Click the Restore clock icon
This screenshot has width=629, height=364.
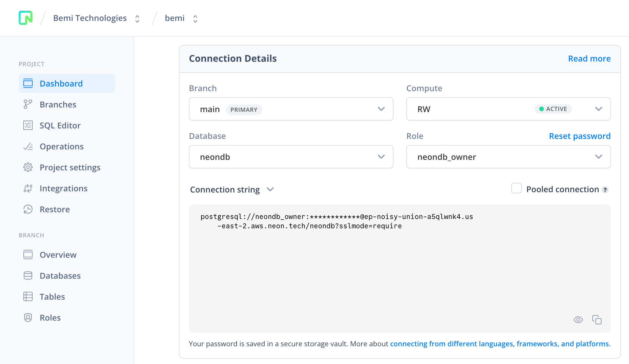point(28,209)
